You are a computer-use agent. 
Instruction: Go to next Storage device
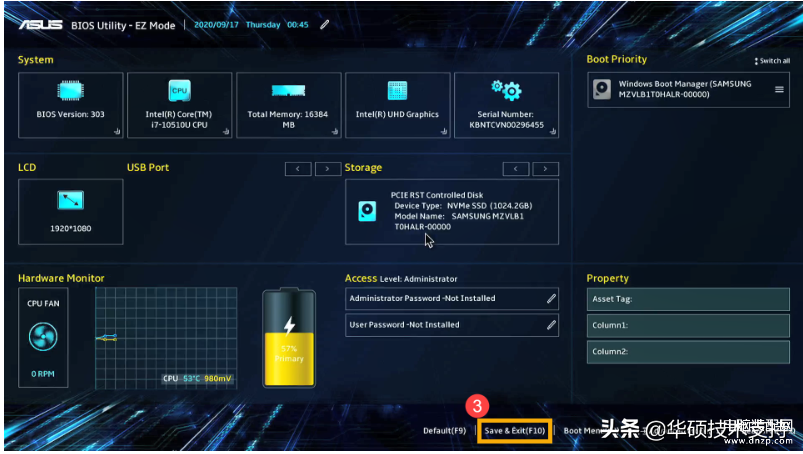point(545,169)
